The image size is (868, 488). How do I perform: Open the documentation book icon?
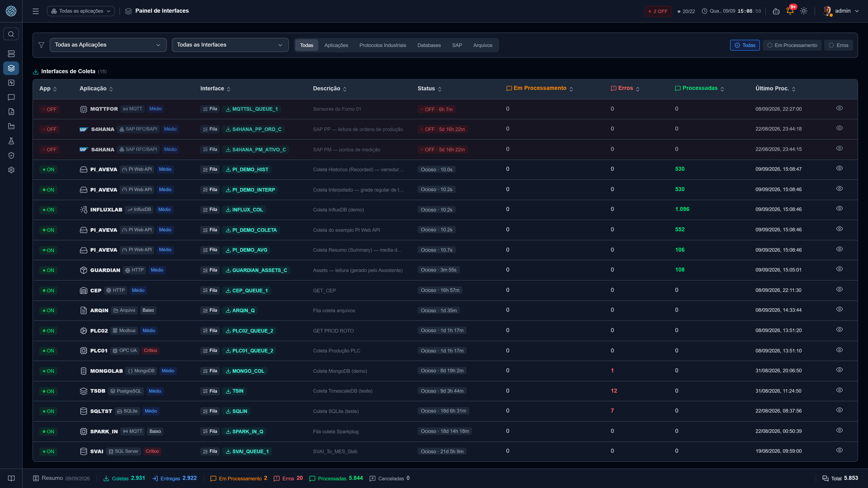point(11,479)
